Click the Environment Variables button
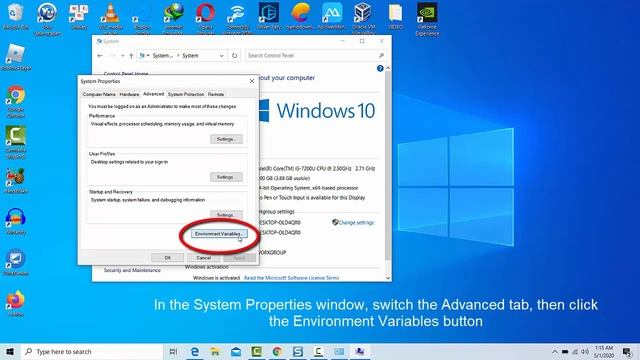Viewport: 640px width, 360px height. pos(219,234)
